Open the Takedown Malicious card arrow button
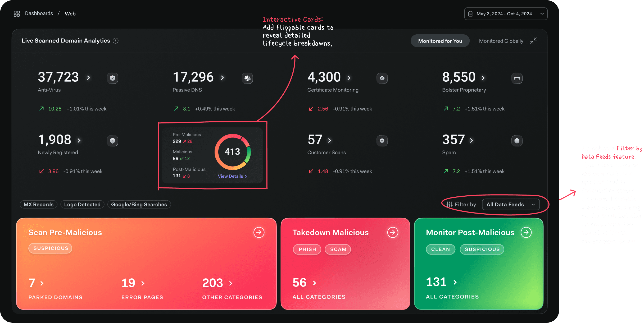Screen dimensions: 644x323 pos(393,232)
